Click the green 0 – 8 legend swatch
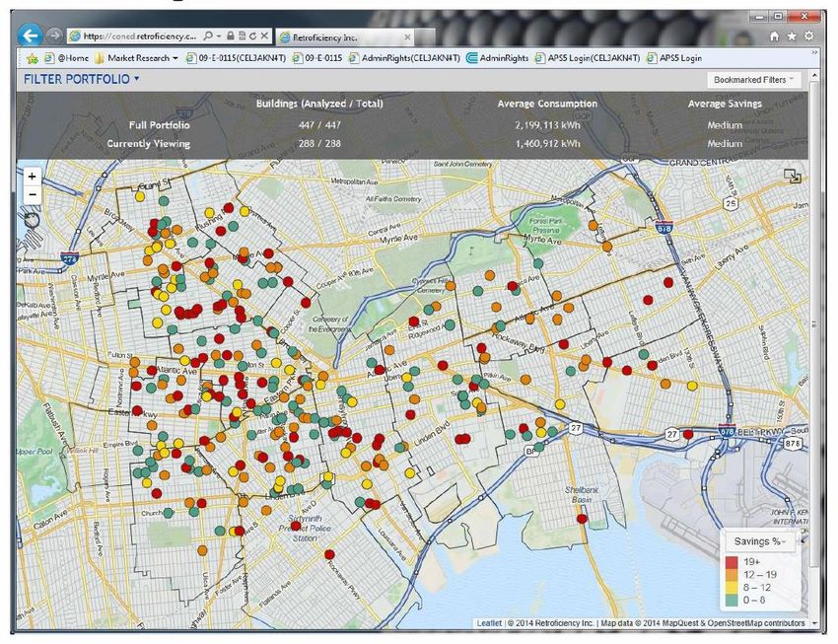 click(x=732, y=600)
